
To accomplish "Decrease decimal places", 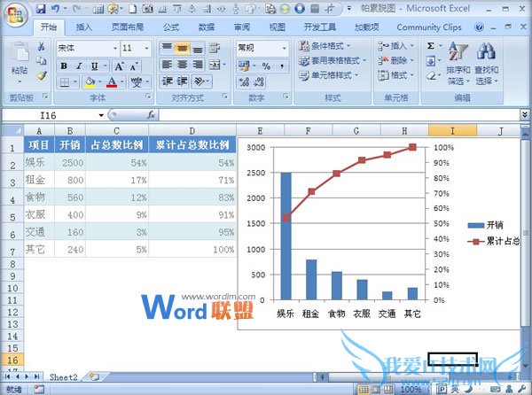I will [x=259, y=81].
